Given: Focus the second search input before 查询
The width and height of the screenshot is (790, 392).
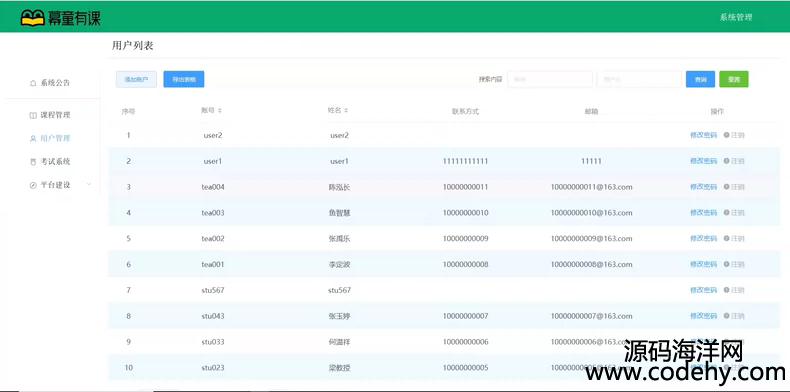Looking at the screenshot, I should tap(639, 79).
